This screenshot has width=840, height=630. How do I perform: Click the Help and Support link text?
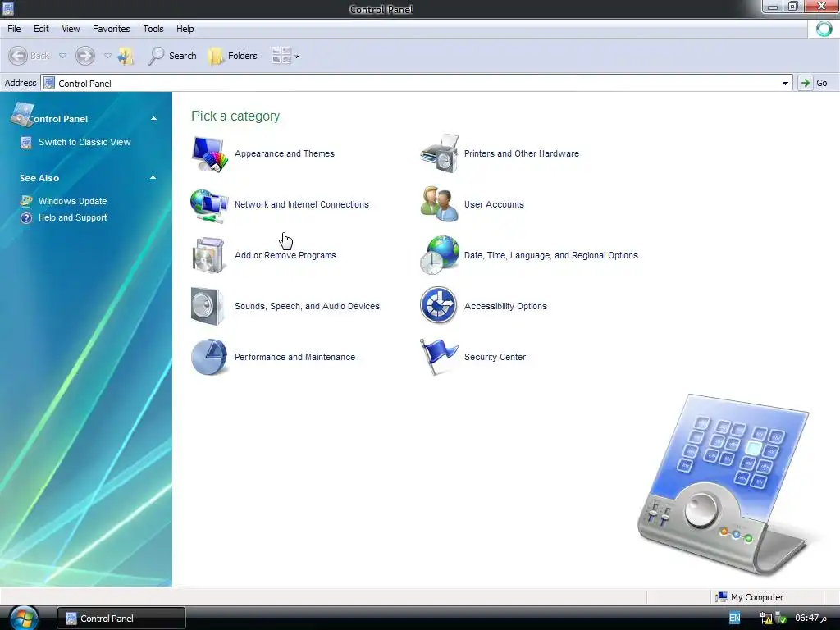[x=73, y=218]
